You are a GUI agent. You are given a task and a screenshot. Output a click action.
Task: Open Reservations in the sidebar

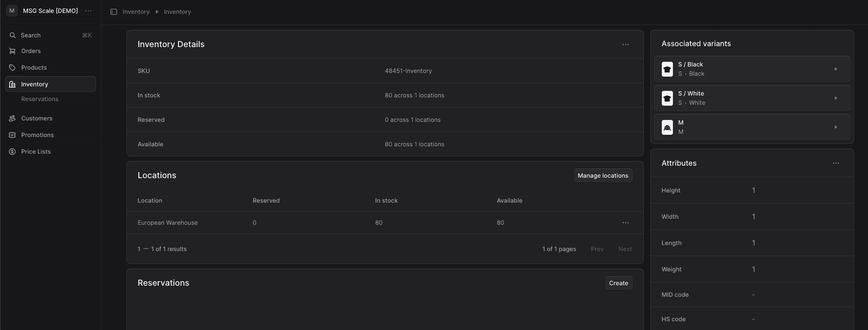point(40,99)
